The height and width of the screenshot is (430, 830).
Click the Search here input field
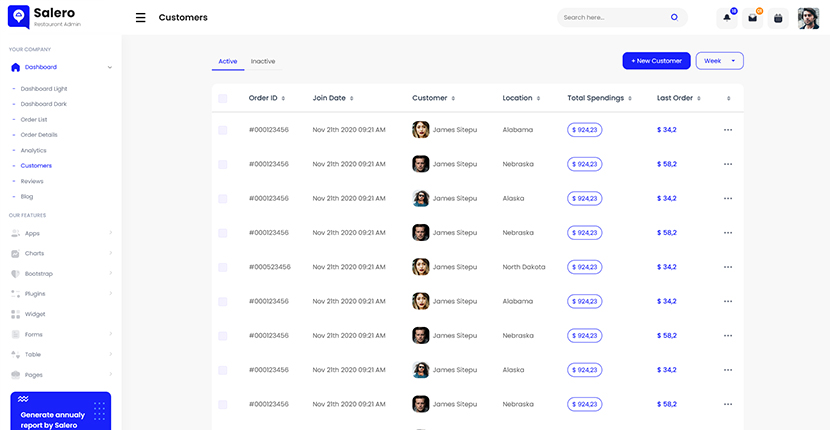click(x=610, y=18)
